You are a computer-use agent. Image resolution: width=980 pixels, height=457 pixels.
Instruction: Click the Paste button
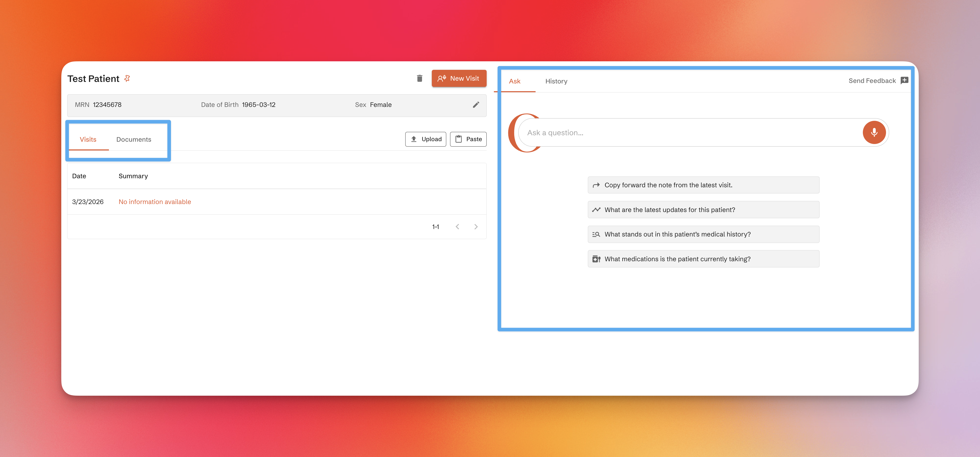click(x=468, y=139)
